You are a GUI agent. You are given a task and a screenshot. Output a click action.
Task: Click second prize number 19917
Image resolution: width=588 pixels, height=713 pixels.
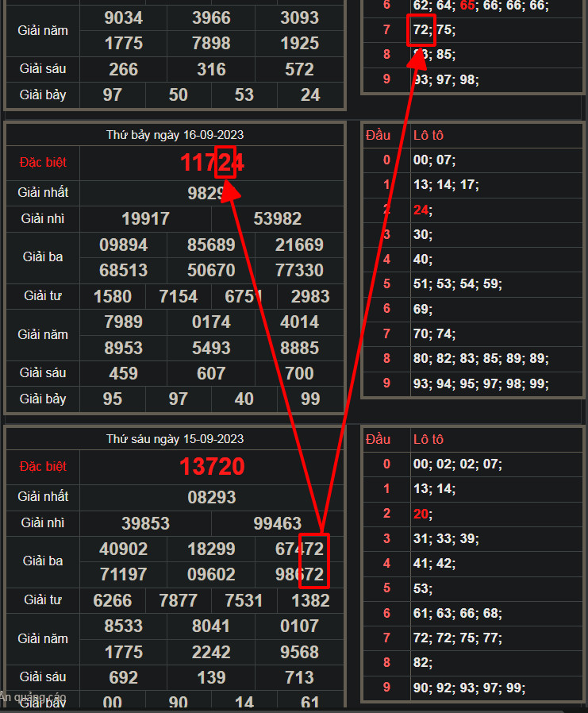(145, 218)
